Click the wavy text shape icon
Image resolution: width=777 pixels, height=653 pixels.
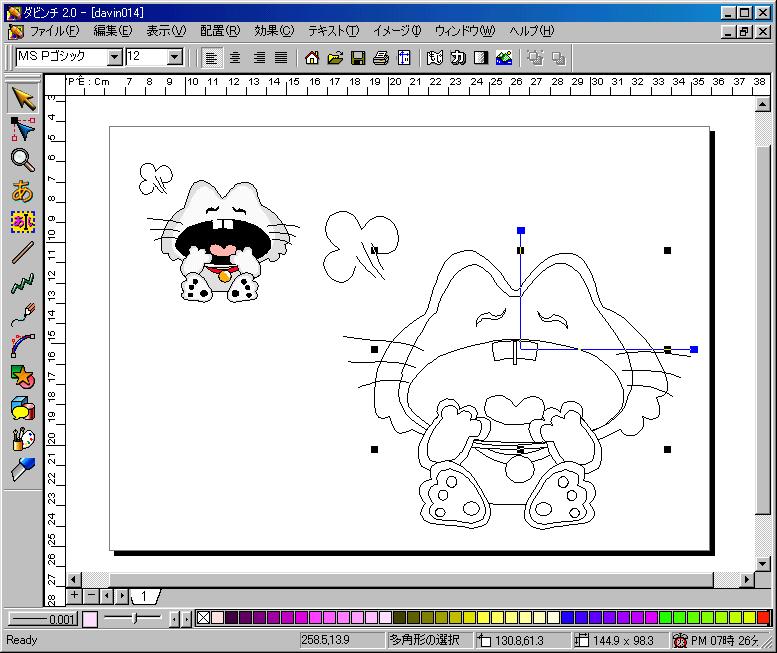(435, 58)
